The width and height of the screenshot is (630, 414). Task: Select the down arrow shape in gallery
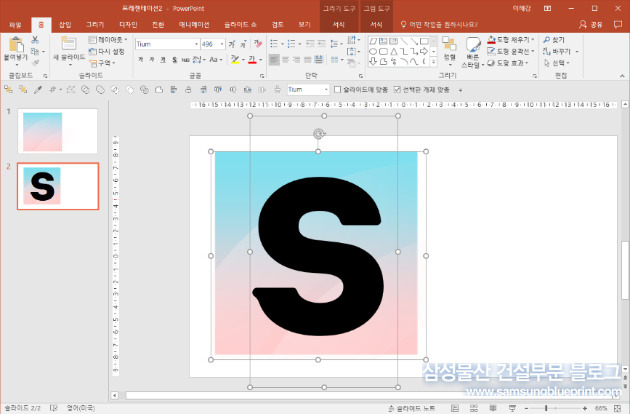click(x=373, y=61)
